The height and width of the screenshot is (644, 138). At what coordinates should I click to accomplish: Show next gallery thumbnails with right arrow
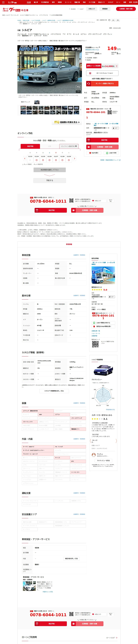coord(80,109)
